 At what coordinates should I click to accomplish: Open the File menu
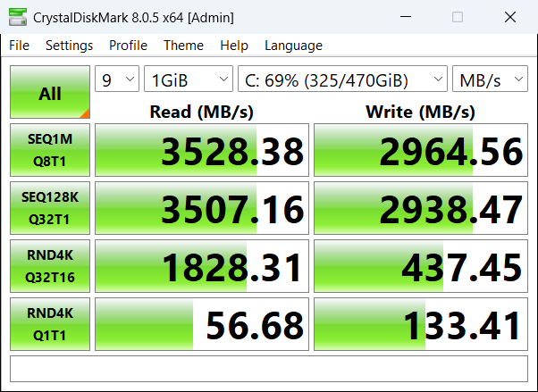pos(20,46)
